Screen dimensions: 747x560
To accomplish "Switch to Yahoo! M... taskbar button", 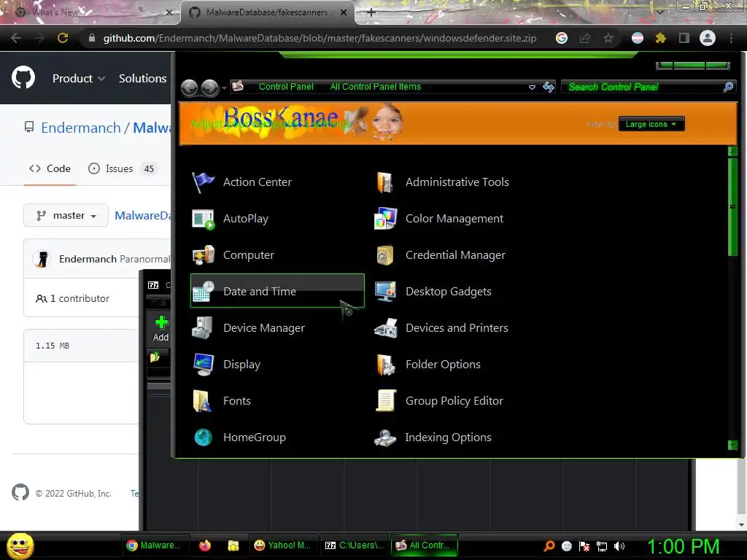I will [x=283, y=545].
